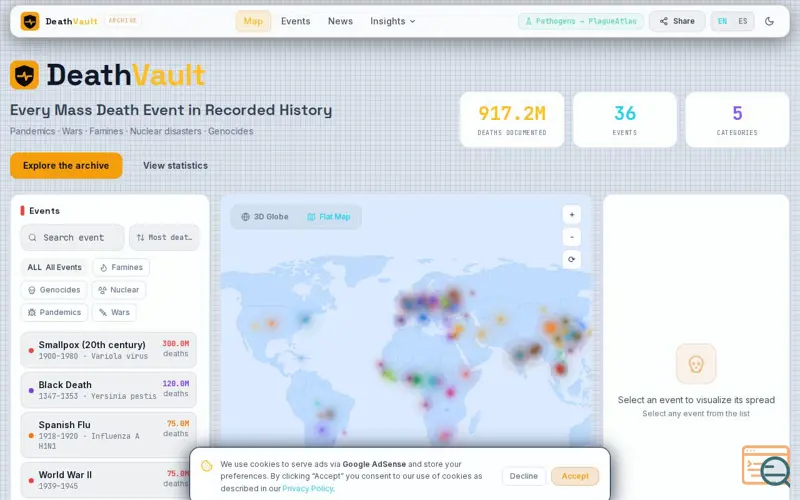Open the Most deaths sort dropdown
The image size is (800, 500).
click(164, 238)
